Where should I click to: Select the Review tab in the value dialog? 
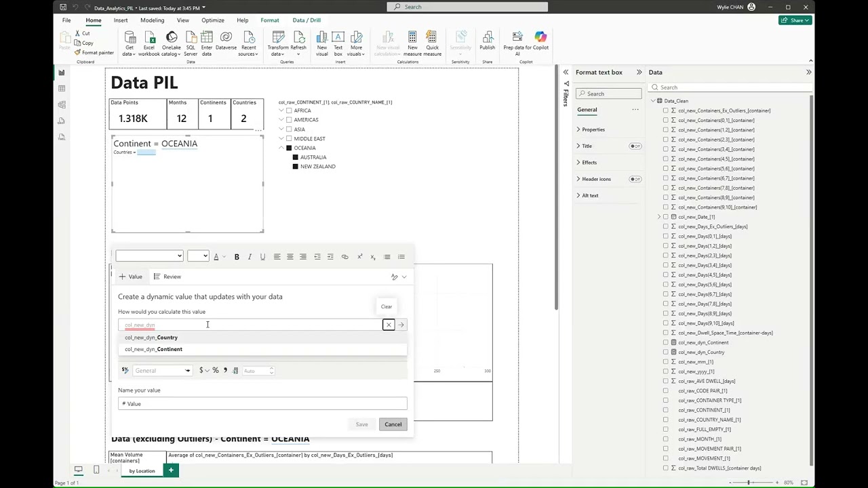click(167, 277)
